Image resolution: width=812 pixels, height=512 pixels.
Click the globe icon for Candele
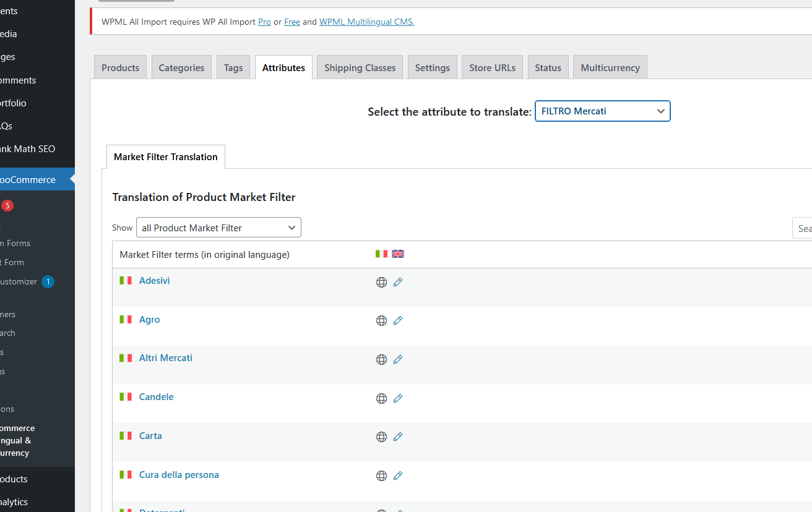click(381, 398)
